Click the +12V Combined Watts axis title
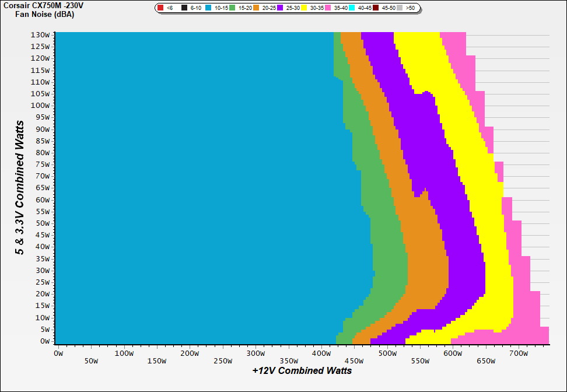 pos(302,370)
